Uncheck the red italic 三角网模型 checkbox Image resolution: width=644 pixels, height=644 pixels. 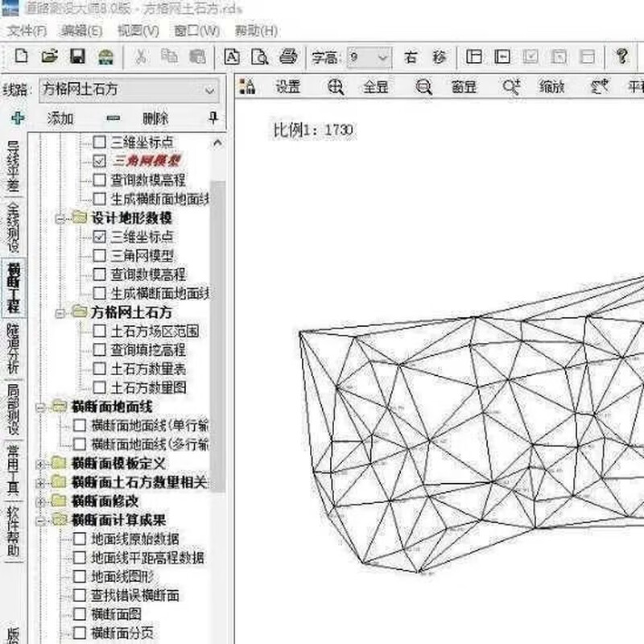point(100,161)
